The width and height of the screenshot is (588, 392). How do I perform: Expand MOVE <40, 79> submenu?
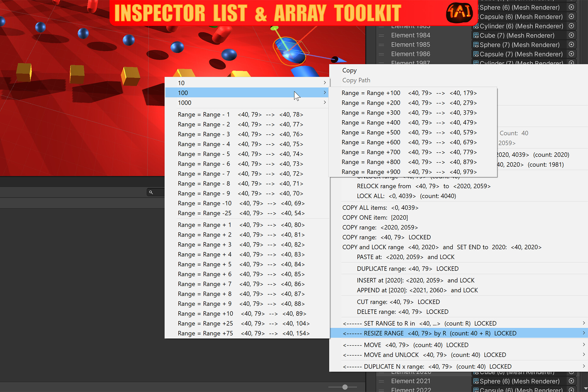(x=459, y=345)
